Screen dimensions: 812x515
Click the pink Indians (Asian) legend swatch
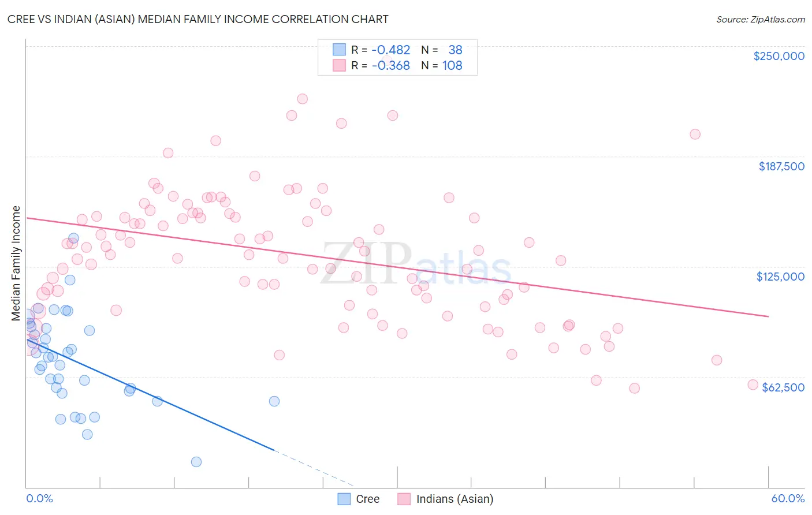point(404,499)
